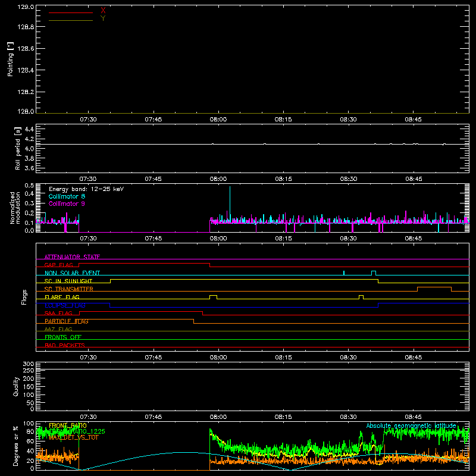This screenshot has width=476, height=476.
Task: Click the 'Pointing' axis title
Action: (x=11, y=59)
